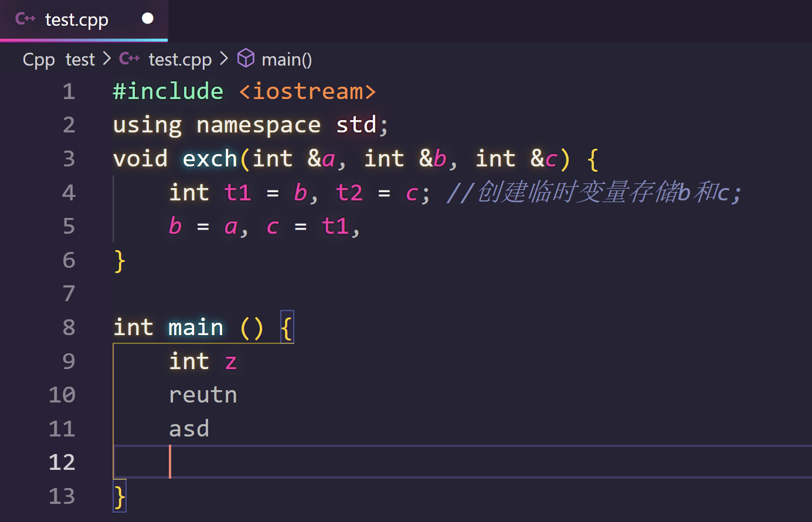812x522 pixels.
Task: Click line number 8 in gutter
Action: click(69, 327)
